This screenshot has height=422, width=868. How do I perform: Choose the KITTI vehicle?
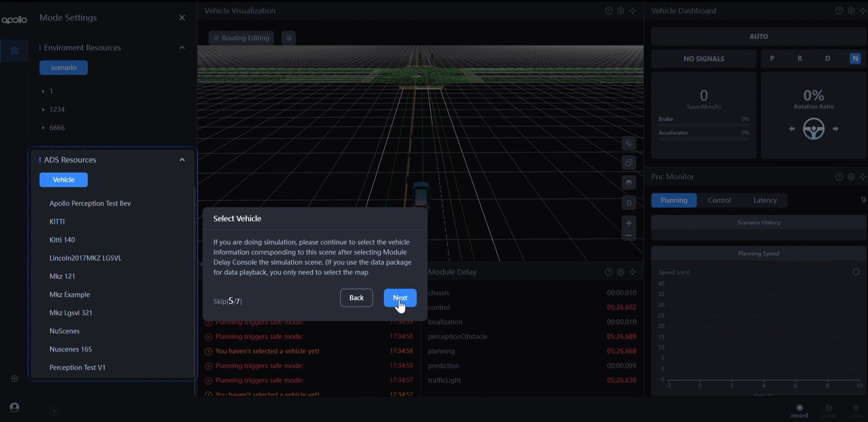[x=57, y=222]
